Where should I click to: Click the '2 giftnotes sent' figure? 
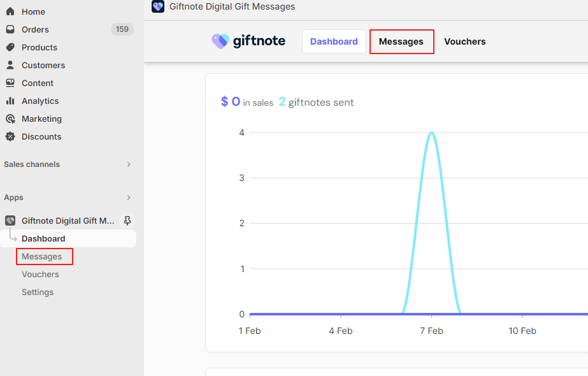[x=316, y=102]
